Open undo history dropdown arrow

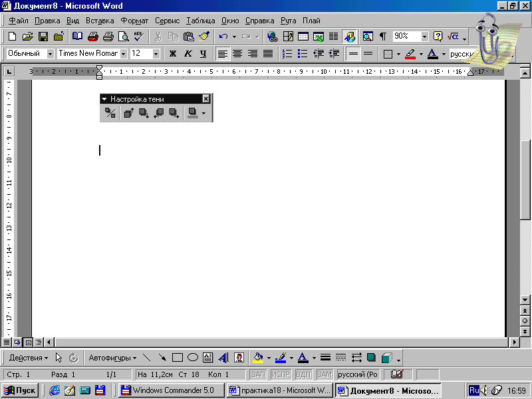[234, 37]
